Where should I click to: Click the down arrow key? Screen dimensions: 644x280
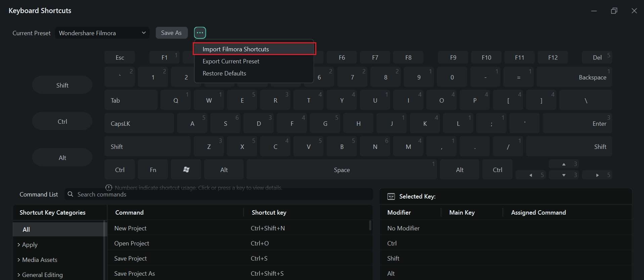(564, 175)
